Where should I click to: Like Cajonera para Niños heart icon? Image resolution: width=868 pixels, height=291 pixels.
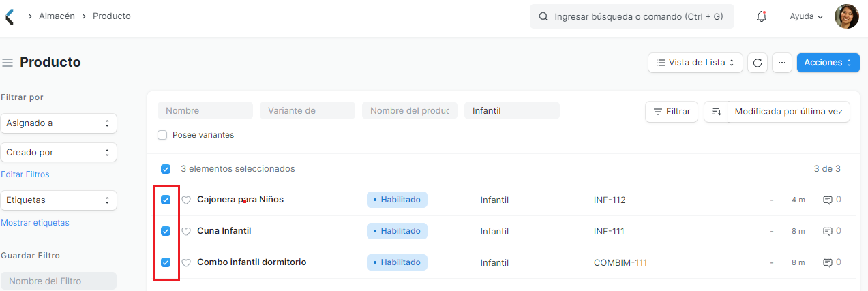pos(186,200)
